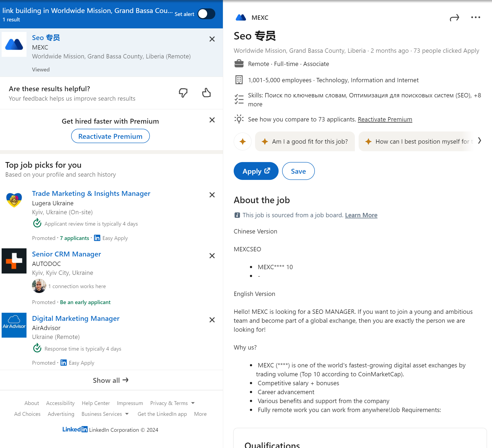The width and height of the screenshot is (492, 448).
Task: Click the share arrow icon for the job
Action: [x=454, y=18]
